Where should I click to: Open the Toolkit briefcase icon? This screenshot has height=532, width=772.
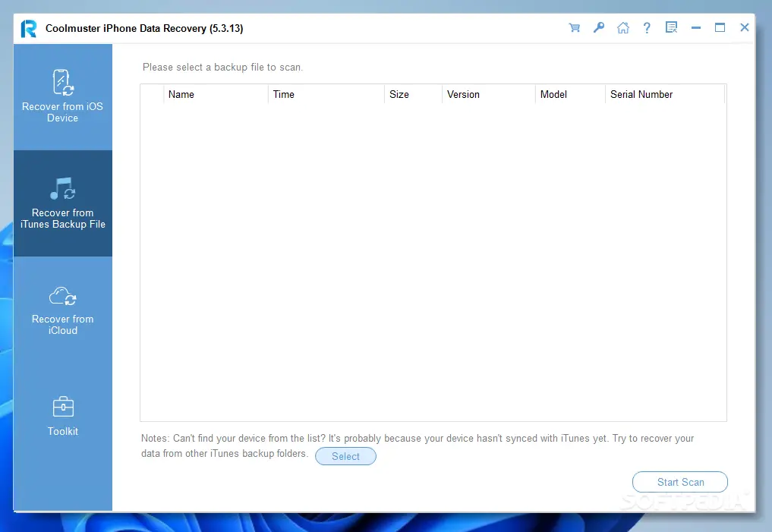pos(63,407)
